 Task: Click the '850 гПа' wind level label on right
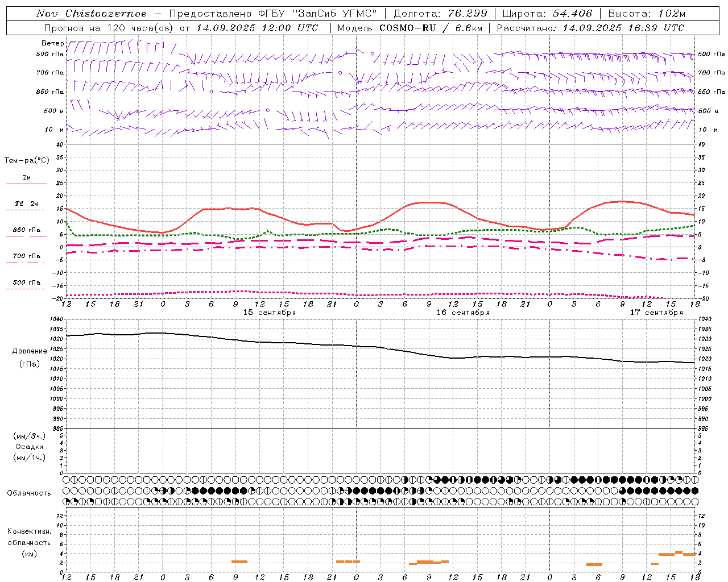pyautogui.click(x=712, y=92)
